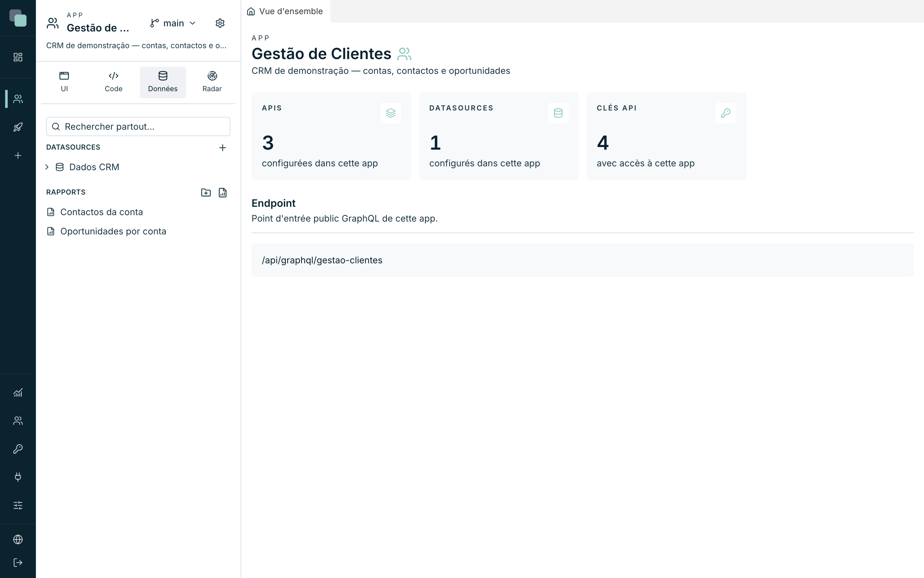Viewport: 924px width, 578px height.
Task: Click the Gestão de ... app name in panel
Action: pos(98,28)
